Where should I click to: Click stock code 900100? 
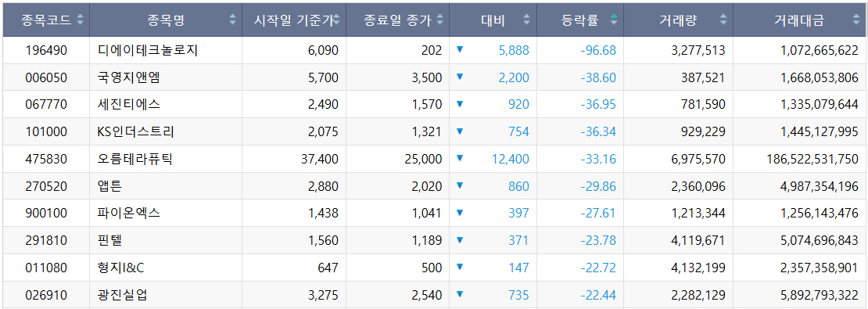tap(46, 214)
